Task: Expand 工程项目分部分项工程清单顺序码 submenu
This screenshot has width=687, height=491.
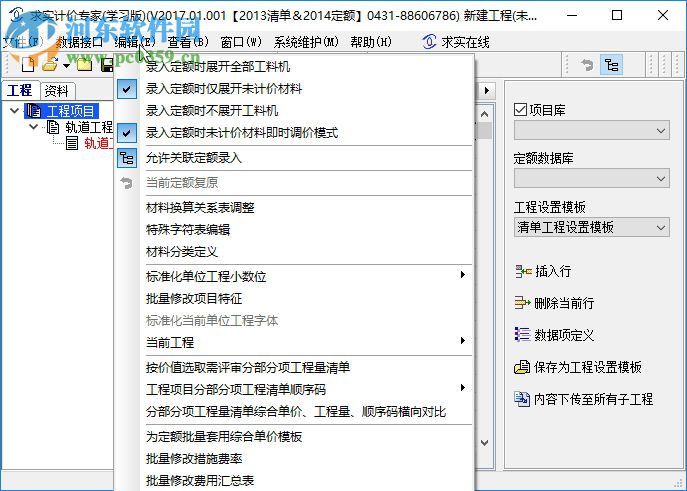Action: pyautogui.click(x=463, y=388)
